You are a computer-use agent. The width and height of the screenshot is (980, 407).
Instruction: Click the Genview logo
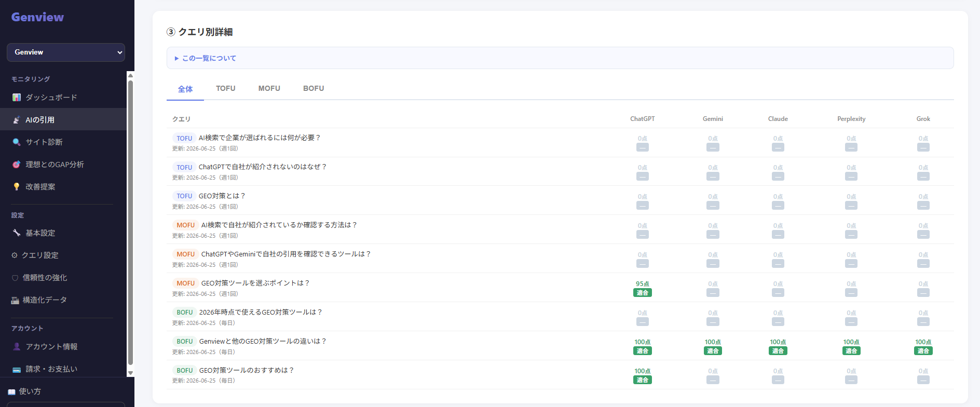pyautogui.click(x=37, y=17)
